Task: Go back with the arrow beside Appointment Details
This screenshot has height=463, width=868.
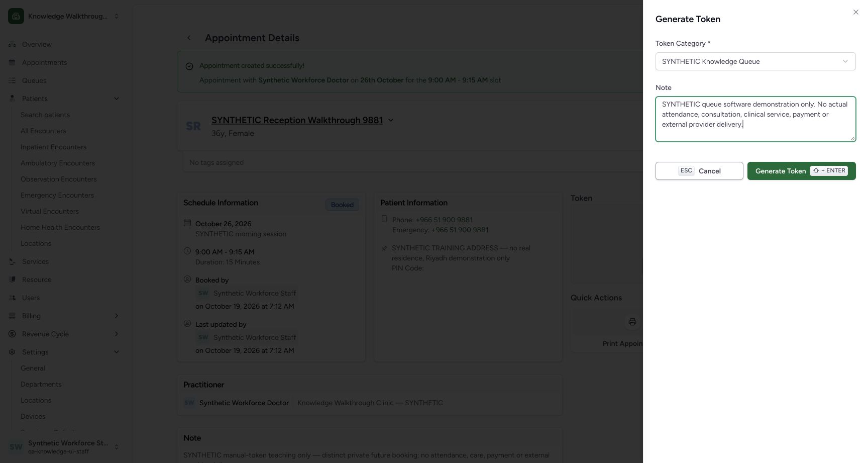Action: click(x=189, y=38)
